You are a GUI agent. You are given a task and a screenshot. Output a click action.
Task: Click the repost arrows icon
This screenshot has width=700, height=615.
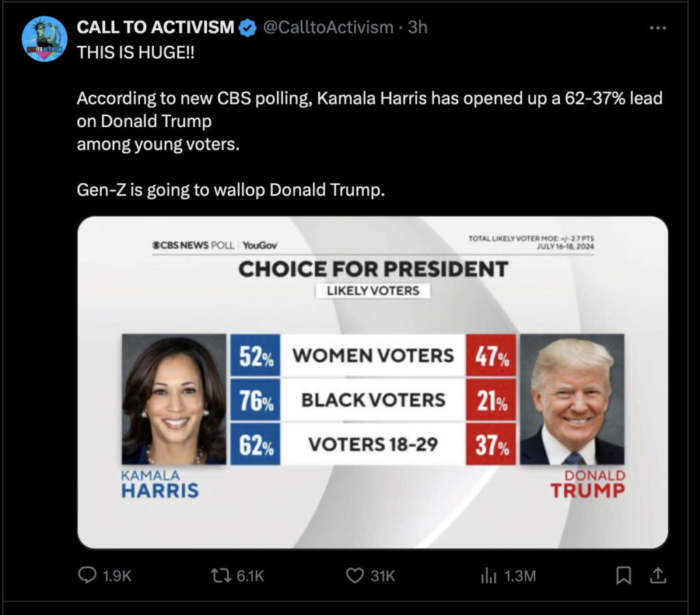pyautogui.click(x=221, y=576)
